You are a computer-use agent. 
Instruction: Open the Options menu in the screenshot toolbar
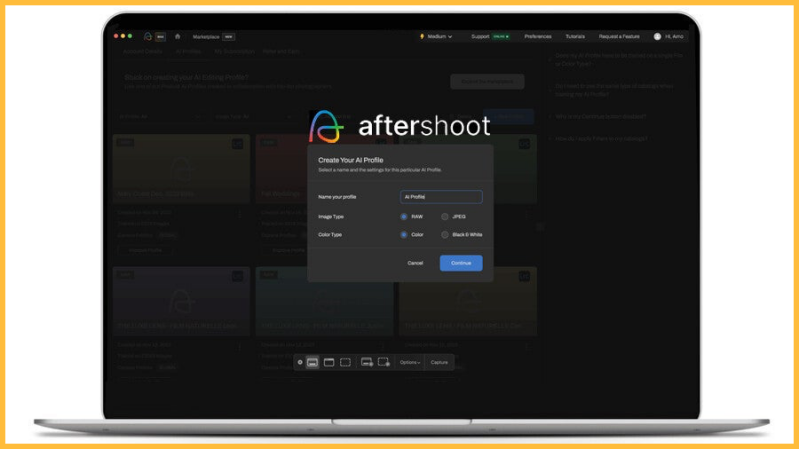(x=410, y=362)
